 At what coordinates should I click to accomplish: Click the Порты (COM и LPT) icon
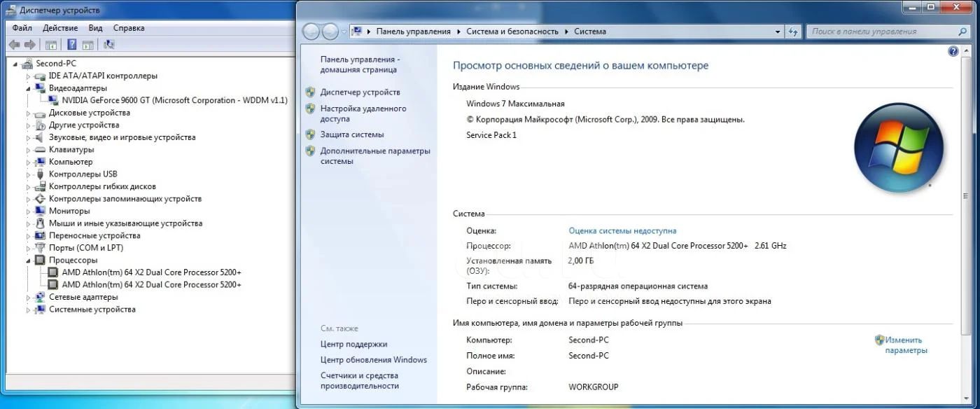click(x=40, y=248)
